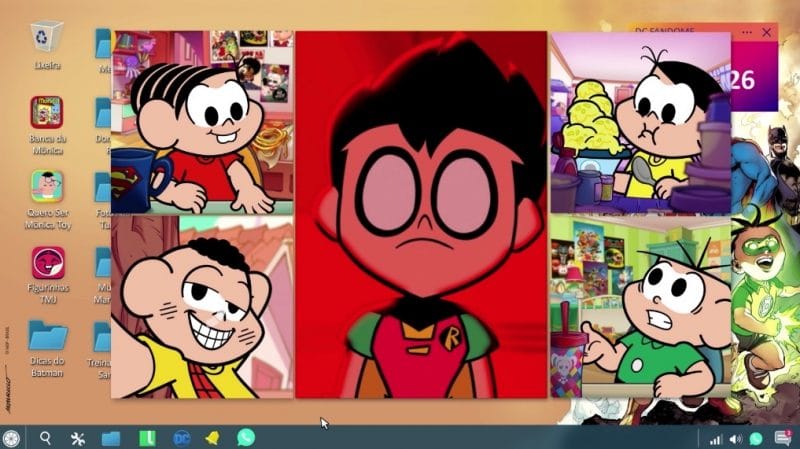This screenshot has height=449, width=800.
Task: Close the DC Fandome widget
Action: coord(767,32)
